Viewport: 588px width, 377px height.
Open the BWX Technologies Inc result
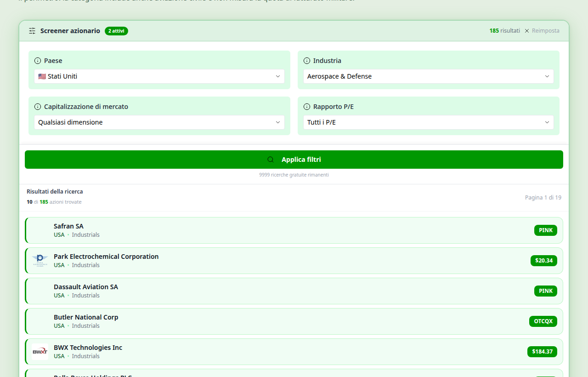[294, 352]
